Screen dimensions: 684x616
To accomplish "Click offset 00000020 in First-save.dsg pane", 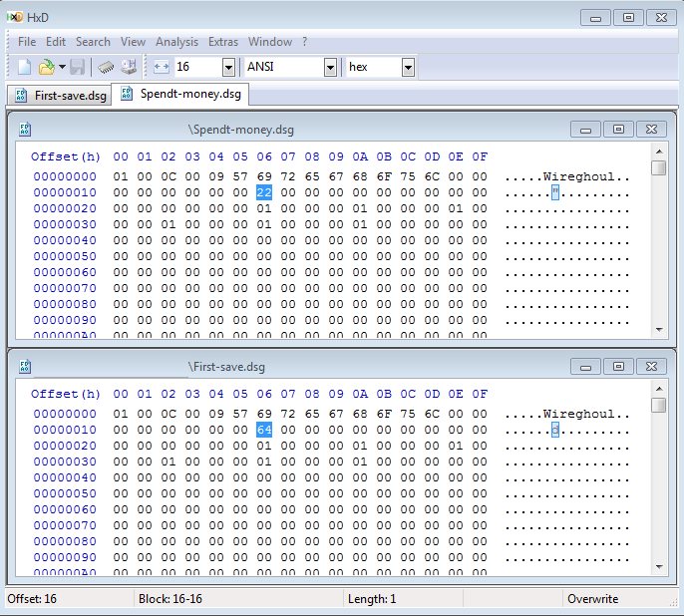I will [65, 446].
